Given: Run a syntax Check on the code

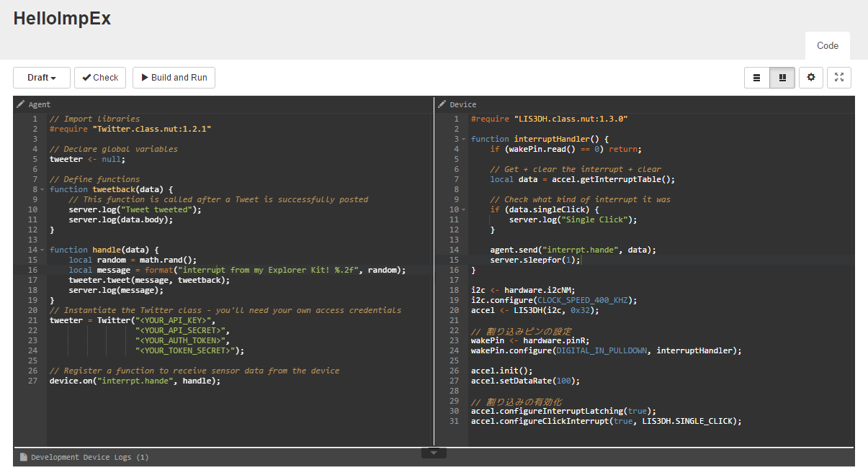Looking at the screenshot, I should pos(99,77).
